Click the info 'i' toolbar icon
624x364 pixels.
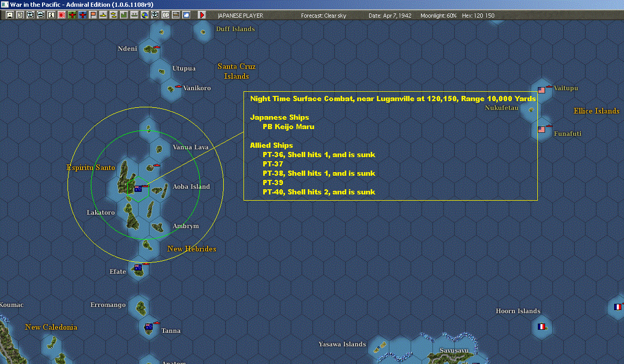point(51,15)
